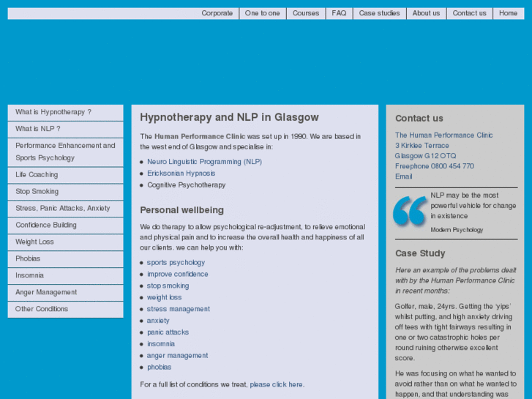Open Weight Loss in sidebar
This screenshot has width=532, height=399.
pyautogui.click(x=65, y=242)
